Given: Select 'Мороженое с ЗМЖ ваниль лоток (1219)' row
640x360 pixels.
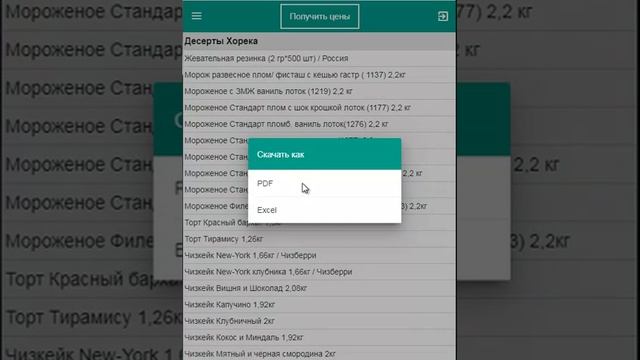Looking at the screenshot, I should tap(319, 91).
